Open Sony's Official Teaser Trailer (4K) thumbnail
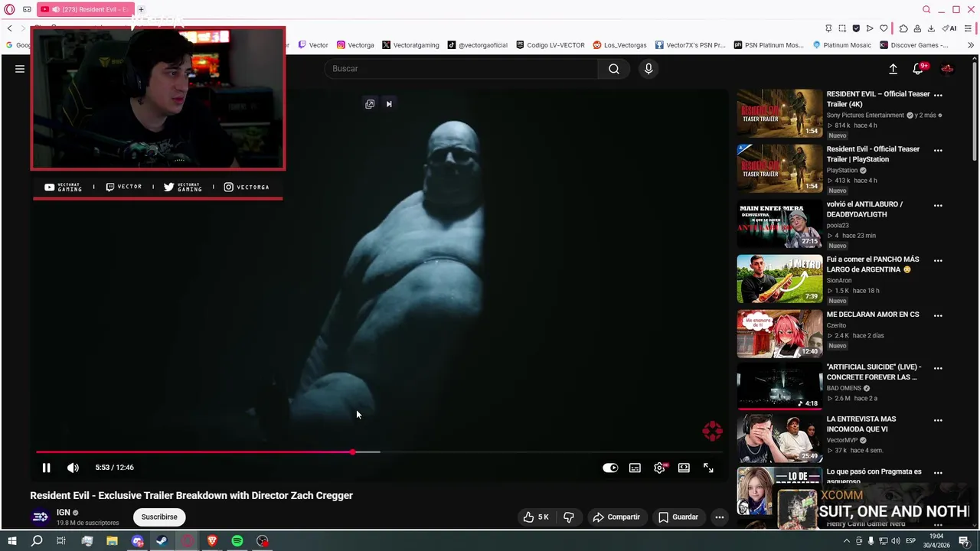980x551 pixels. [x=779, y=113]
